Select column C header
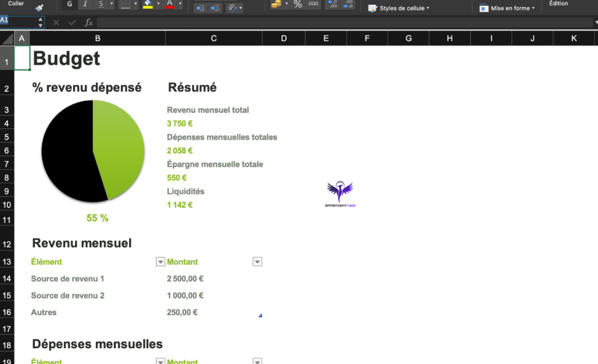 [x=214, y=38]
